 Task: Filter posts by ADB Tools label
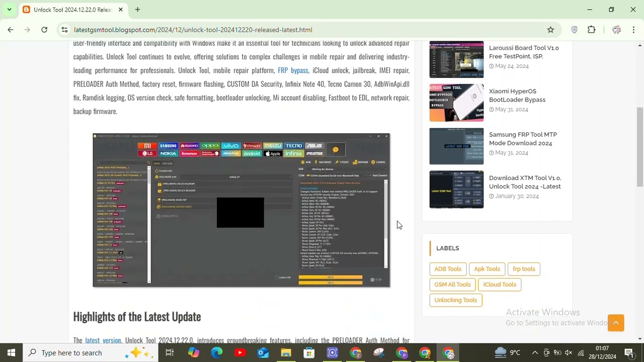pos(448,269)
